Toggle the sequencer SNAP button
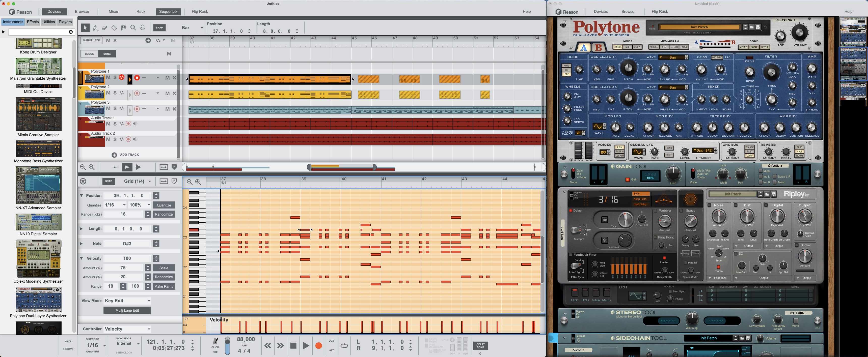 [x=159, y=28]
